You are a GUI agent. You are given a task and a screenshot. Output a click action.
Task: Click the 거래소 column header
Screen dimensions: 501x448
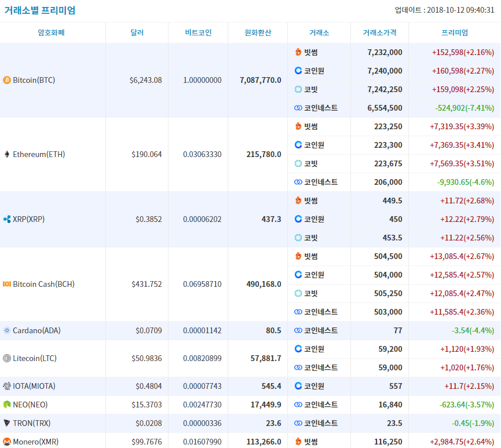319,32
